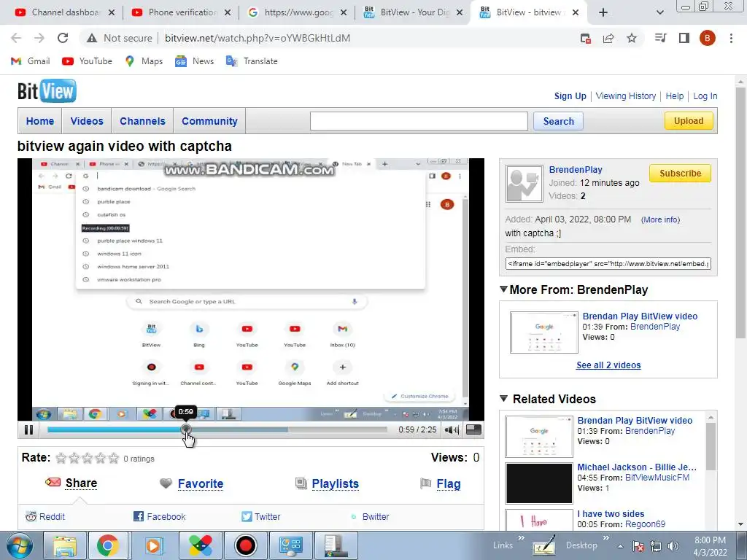747x560 pixels.
Task: Open the Sign Up link
Action: (570, 96)
